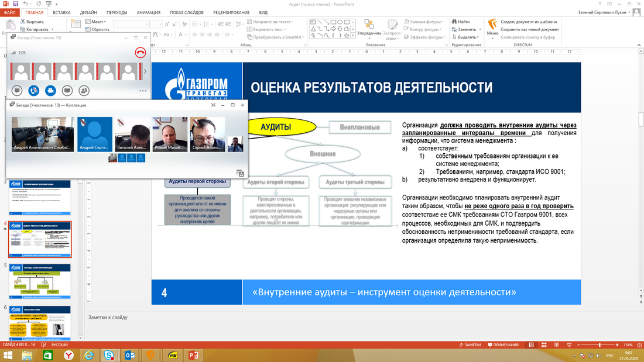
Task: Undo the last action
Action: 25,4
